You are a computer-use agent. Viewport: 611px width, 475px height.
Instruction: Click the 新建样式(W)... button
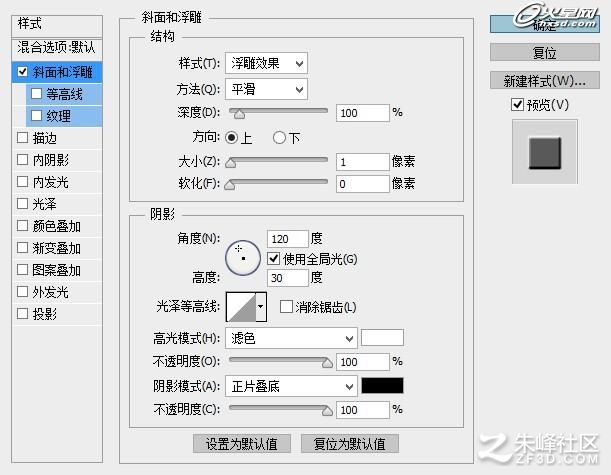tap(544, 80)
